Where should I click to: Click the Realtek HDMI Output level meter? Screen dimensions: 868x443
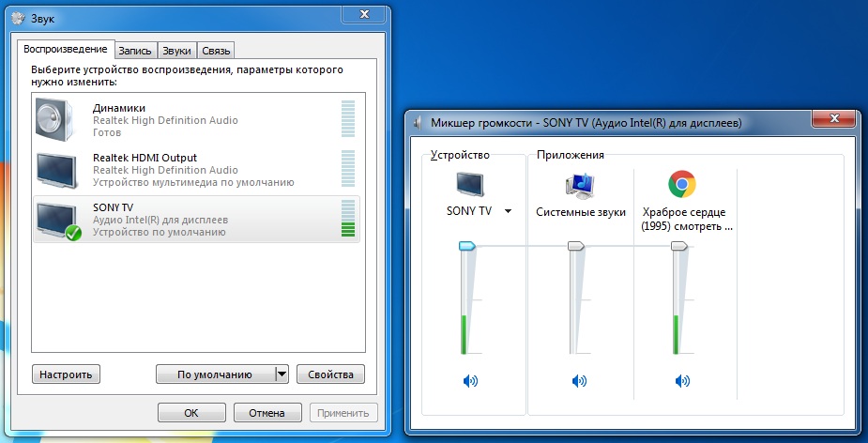[348, 168]
